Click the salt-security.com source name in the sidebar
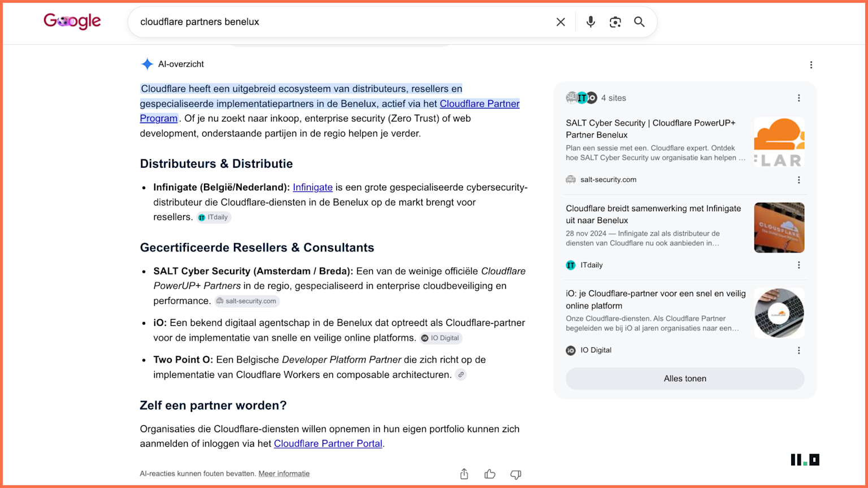 point(608,180)
